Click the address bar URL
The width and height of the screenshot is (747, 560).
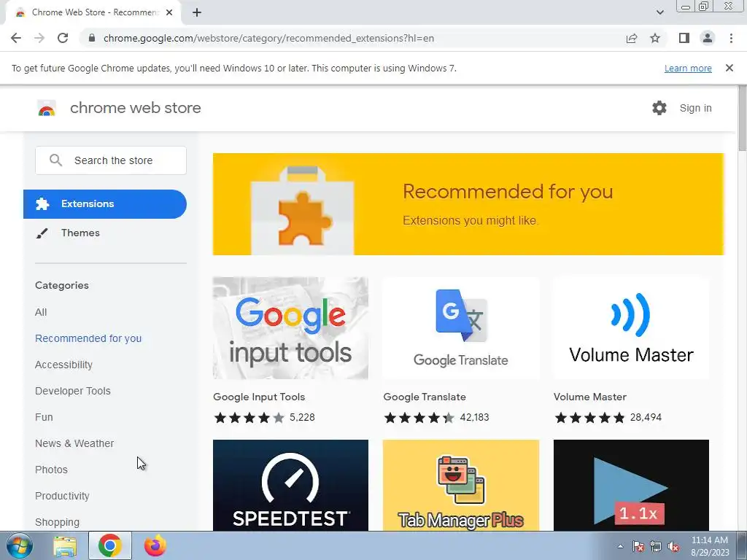(268, 38)
